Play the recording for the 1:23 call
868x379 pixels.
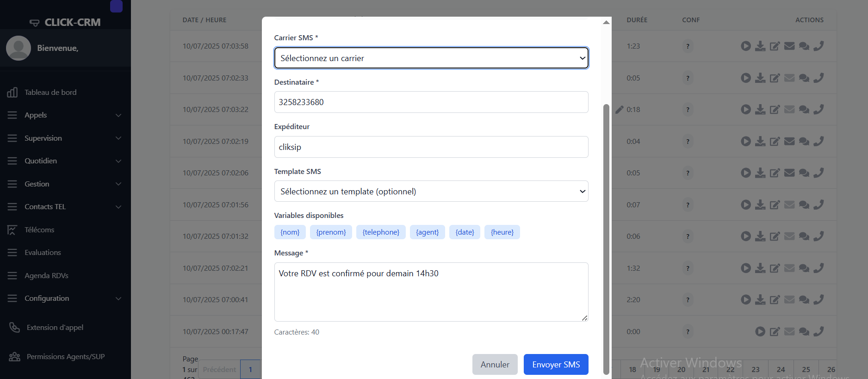click(x=745, y=46)
